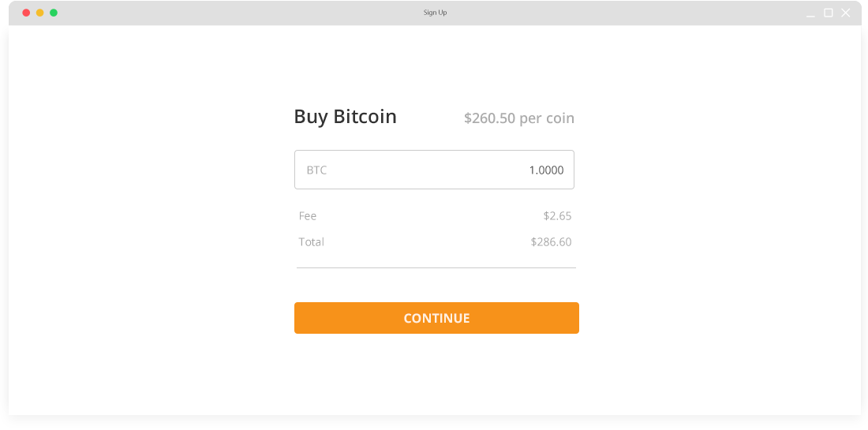Viewport: 868px width, 430px height.
Task: Click the $260.50 per coin price
Action: [x=518, y=118]
